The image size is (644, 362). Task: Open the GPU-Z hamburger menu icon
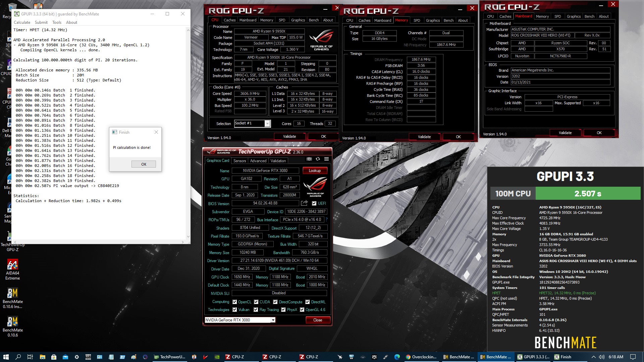tap(326, 159)
